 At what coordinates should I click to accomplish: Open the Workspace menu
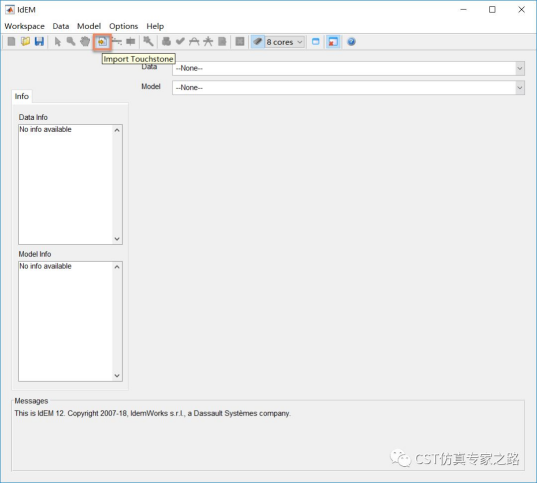tap(24, 26)
